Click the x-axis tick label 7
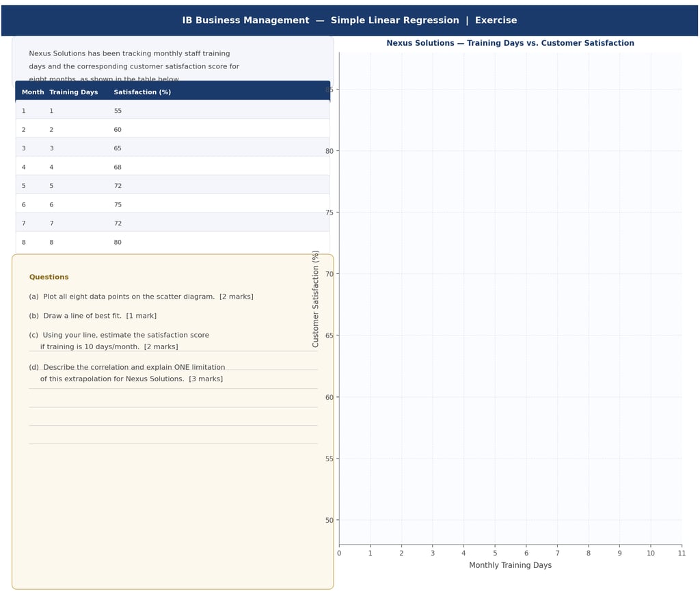Image resolution: width=700 pixels, height=600 pixels. point(557,553)
